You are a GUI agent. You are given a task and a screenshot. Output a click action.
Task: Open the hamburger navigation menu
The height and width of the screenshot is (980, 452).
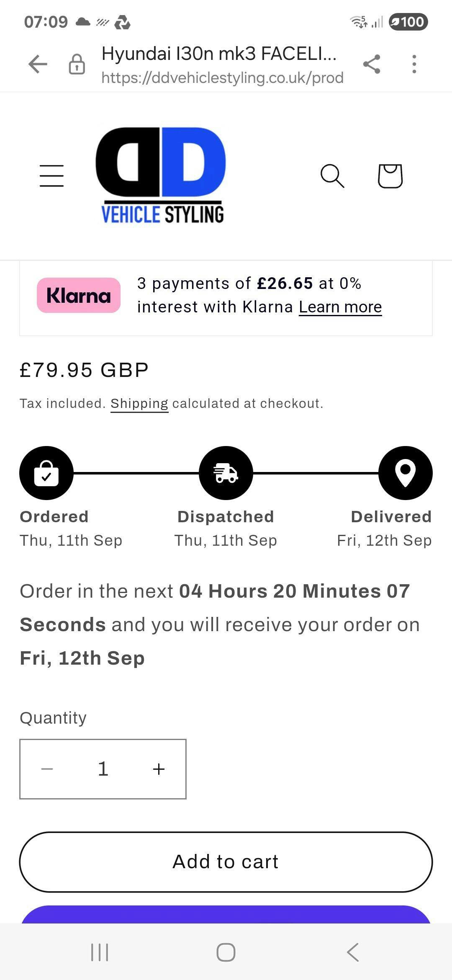coord(51,175)
